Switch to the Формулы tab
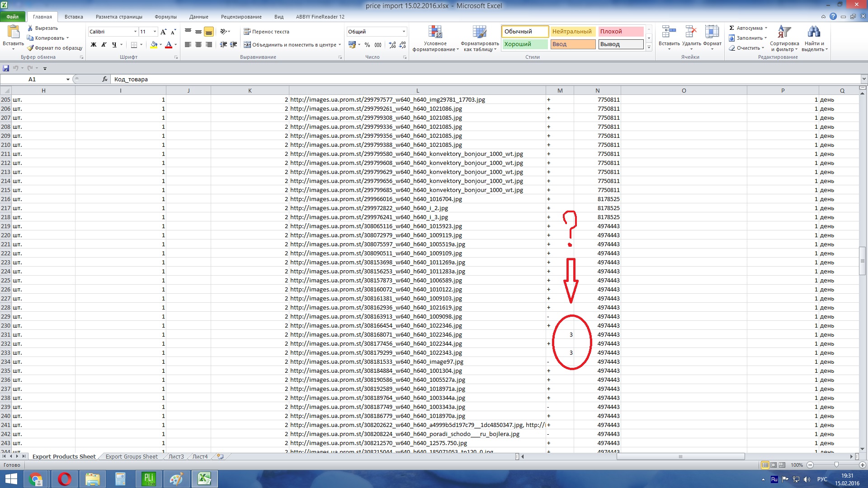This screenshot has width=868, height=488. pyautogui.click(x=165, y=17)
